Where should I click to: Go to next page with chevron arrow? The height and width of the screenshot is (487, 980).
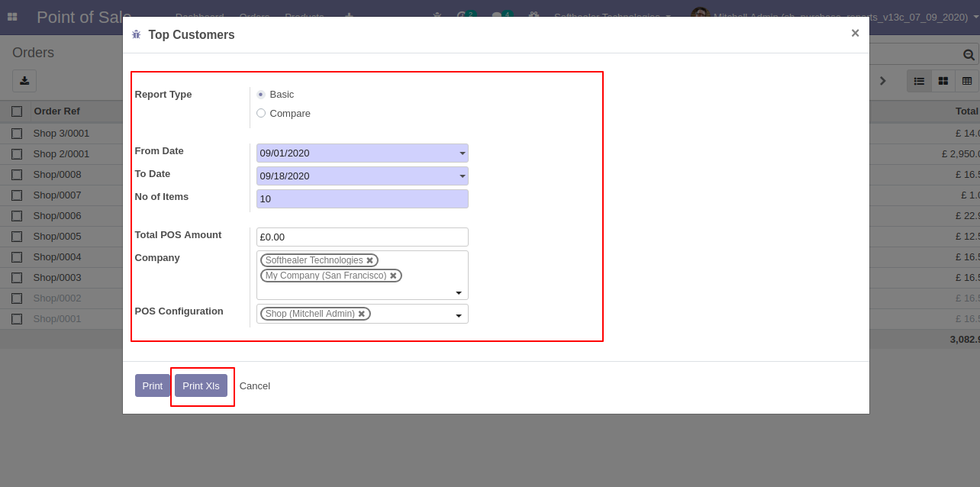[883, 81]
